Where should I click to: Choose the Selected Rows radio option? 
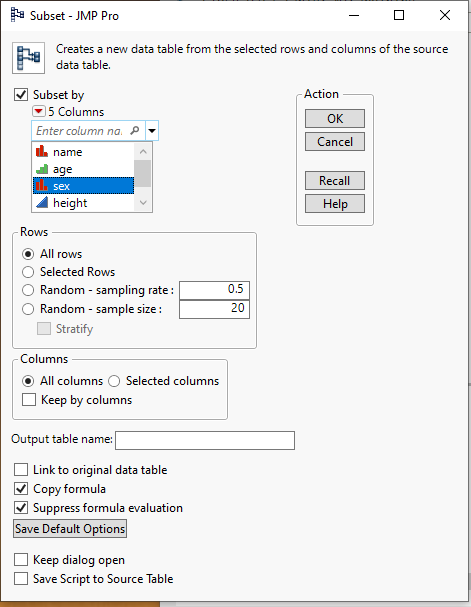coord(28,272)
